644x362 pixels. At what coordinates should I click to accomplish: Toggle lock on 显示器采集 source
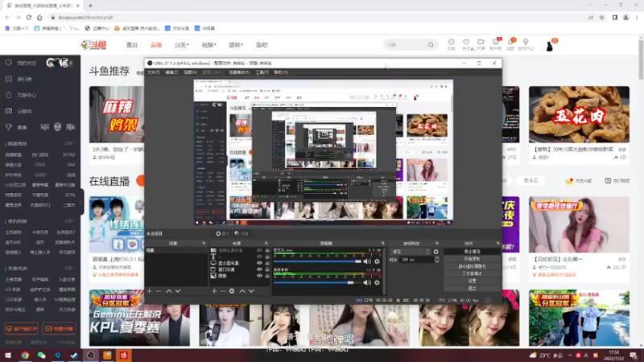pyautogui.click(x=267, y=263)
